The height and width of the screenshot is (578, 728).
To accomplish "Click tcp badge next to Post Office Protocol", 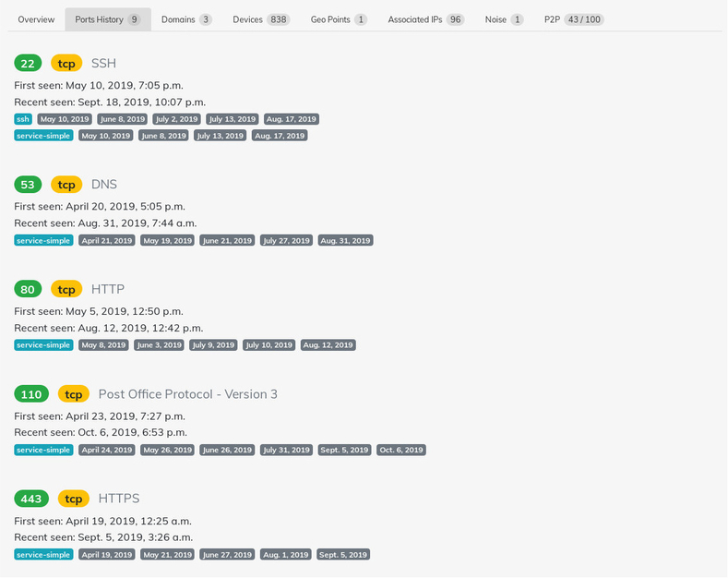I will pyautogui.click(x=74, y=394).
